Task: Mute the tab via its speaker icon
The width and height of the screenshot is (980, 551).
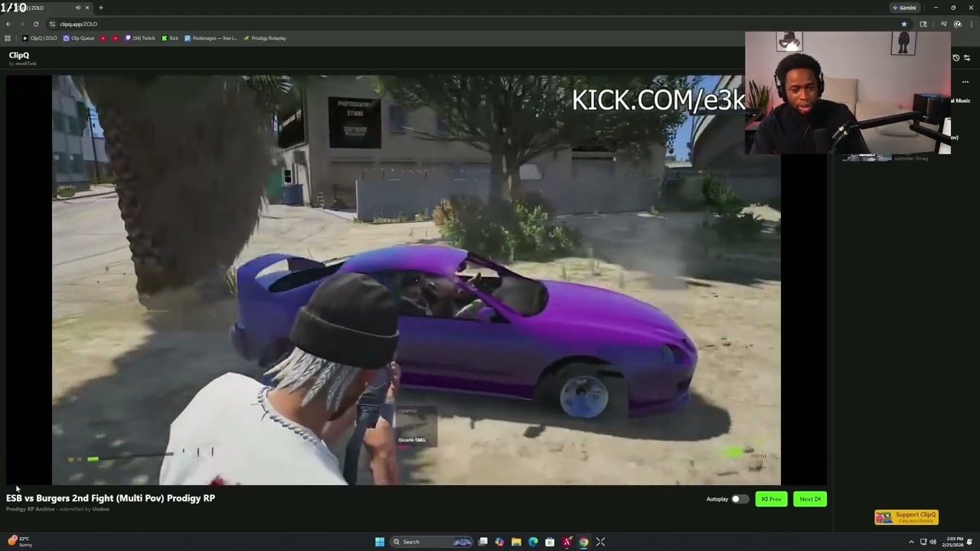Action: (78, 8)
